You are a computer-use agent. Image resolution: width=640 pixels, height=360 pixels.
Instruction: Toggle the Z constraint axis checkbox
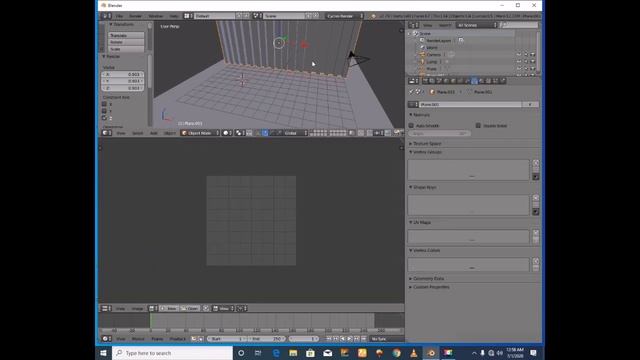pyautogui.click(x=104, y=118)
